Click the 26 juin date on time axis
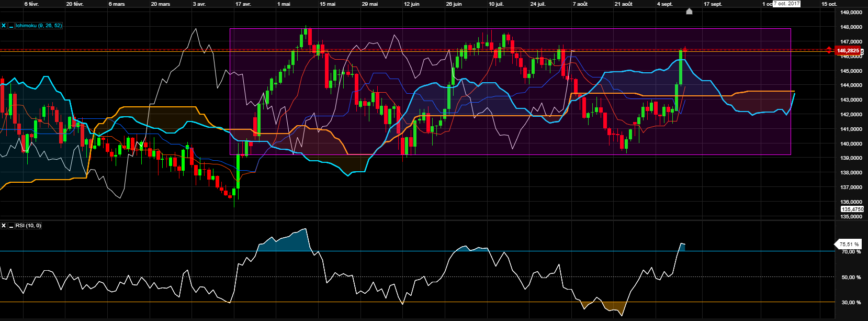This screenshot has width=868, height=321. [454, 4]
